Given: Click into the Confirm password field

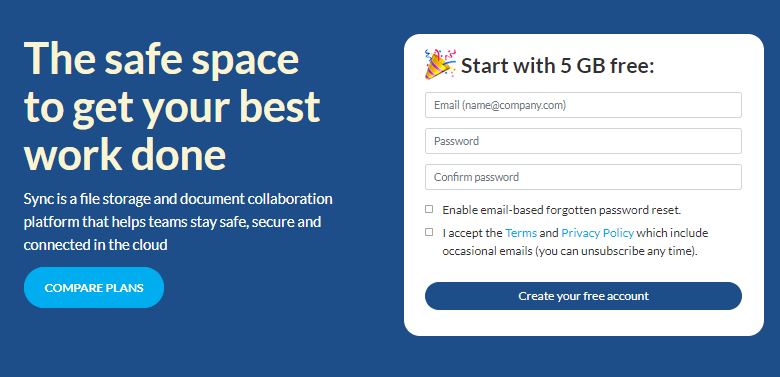Looking at the screenshot, I should point(583,177).
